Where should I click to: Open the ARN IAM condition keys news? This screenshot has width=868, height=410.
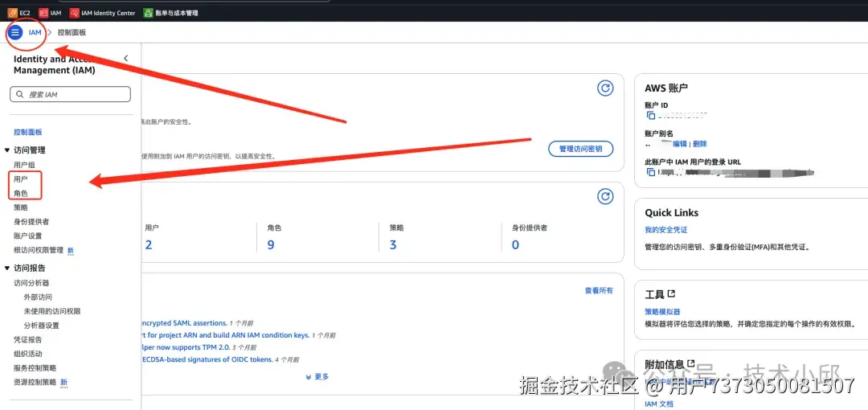(x=225, y=335)
